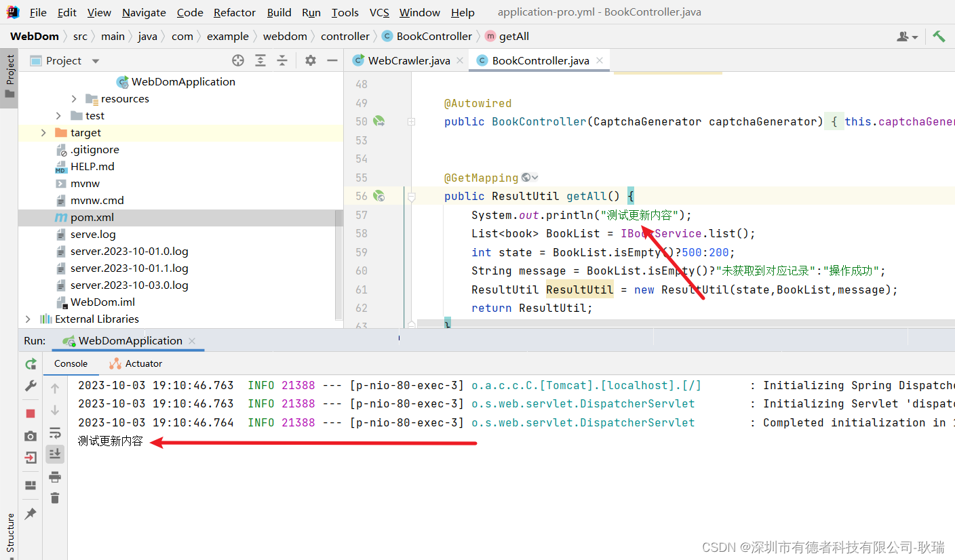This screenshot has height=560, width=955.
Task: Select server.2023-10-03.0.log file
Action: [129, 285]
